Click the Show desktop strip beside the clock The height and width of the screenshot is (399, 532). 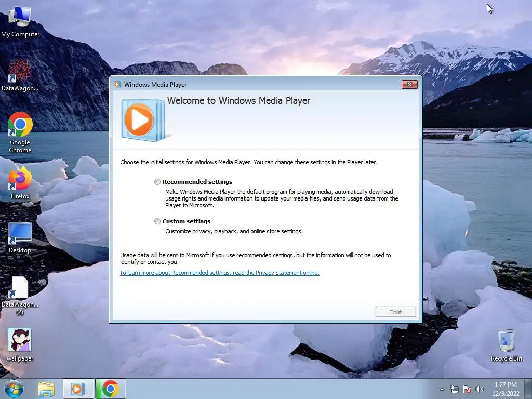point(528,389)
